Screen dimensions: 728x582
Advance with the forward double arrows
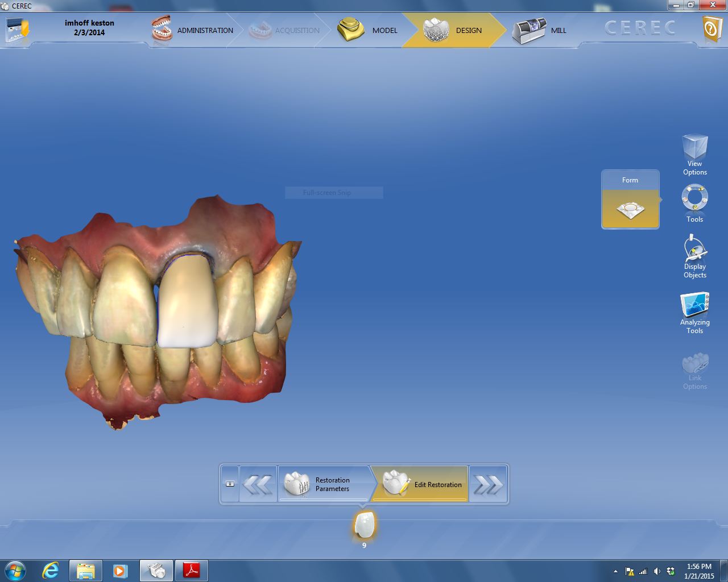click(488, 484)
